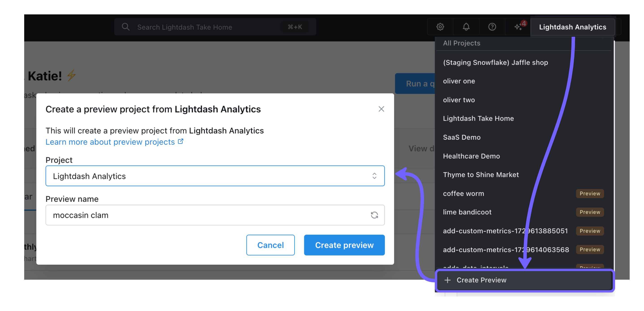
Task: Click the Preview badge beside add-custom-metrics-1729614063568
Action: click(x=590, y=249)
